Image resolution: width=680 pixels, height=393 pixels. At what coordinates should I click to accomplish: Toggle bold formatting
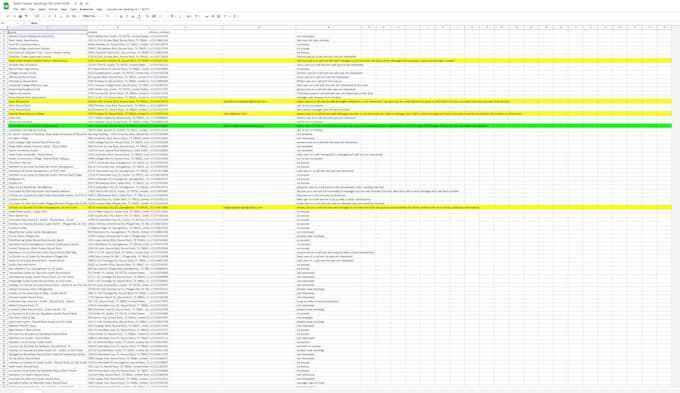(121, 16)
